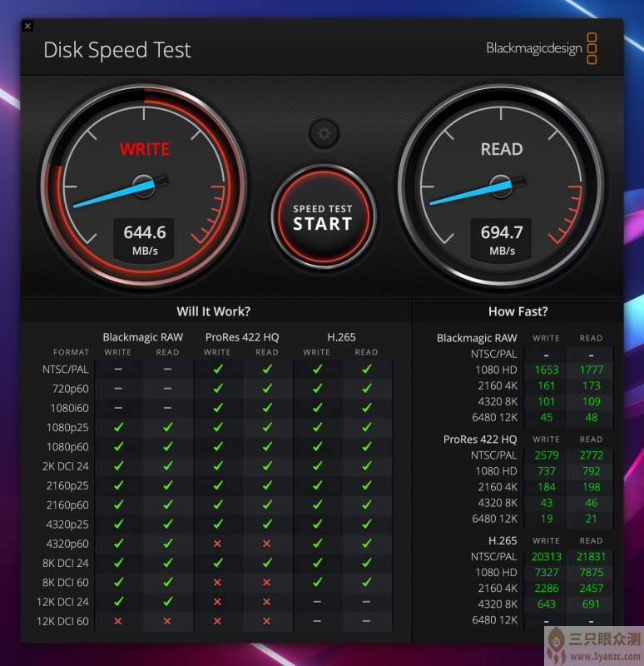Viewport: 644px width, 666px height.
Task: Click the checkmark for 2160p60 H.265 read
Action: 367,504
